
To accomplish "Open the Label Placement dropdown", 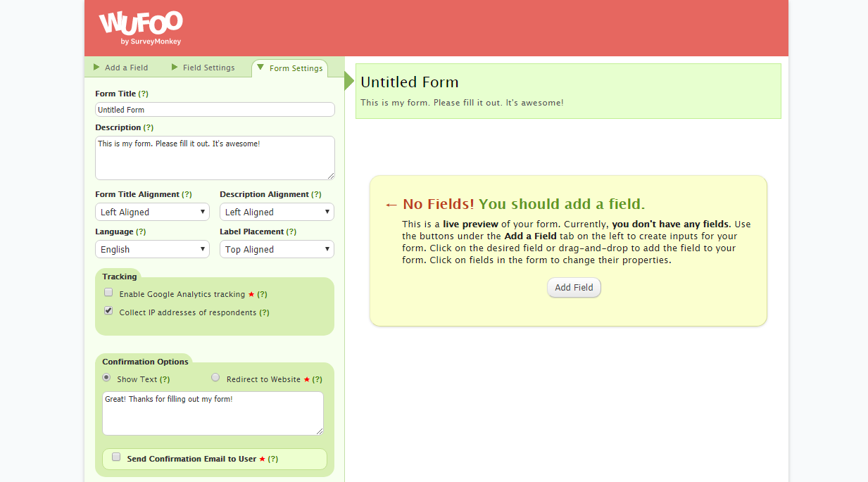I will coord(277,249).
